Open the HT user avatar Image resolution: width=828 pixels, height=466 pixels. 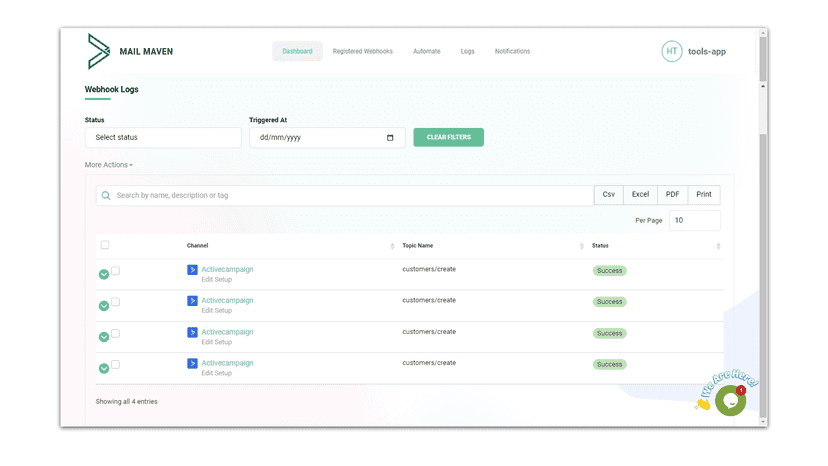pyautogui.click(x=672, y=51)
